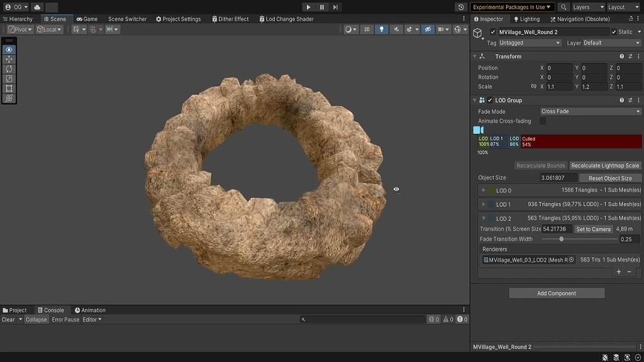The height and width of the screenshot is (362, 644).
Task: Select the Scale tool in the left toolbar
Action: click(x=9, y=79)
